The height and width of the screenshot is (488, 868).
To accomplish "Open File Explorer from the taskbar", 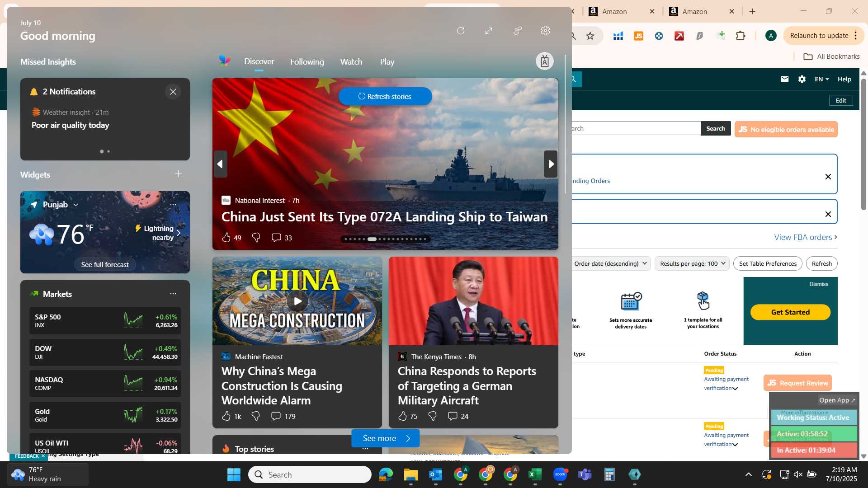I will tap(411, 474).
